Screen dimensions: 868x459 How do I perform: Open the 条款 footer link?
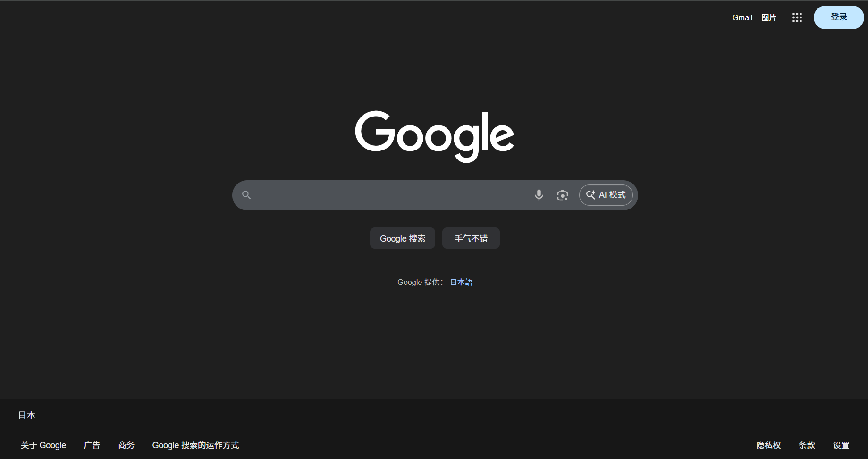coord(807,445)
